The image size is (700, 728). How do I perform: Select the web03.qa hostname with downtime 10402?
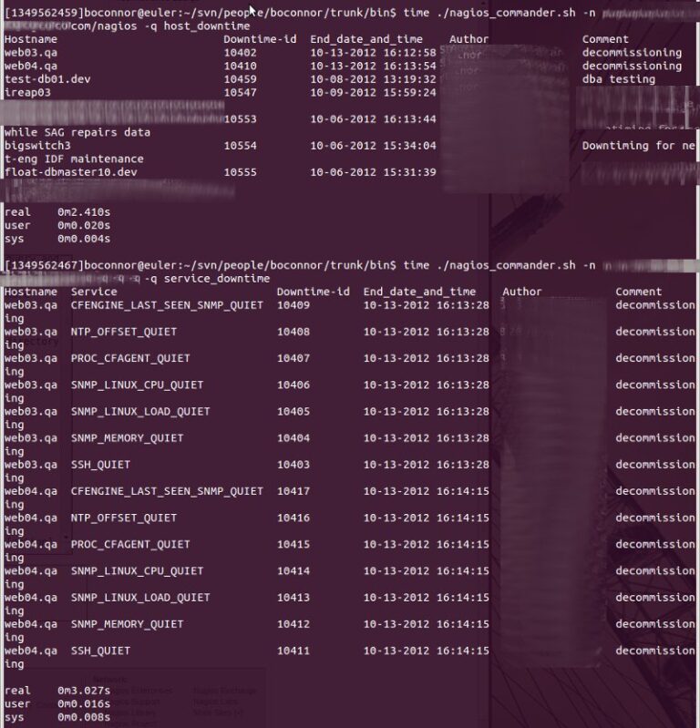[x=31, y=53]
